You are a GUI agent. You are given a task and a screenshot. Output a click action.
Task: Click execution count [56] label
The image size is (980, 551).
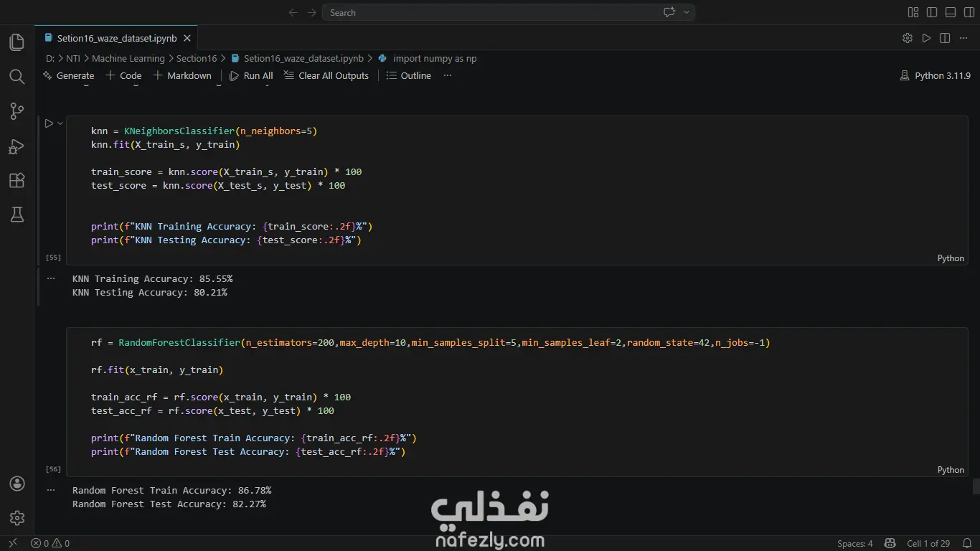point(53,468)
